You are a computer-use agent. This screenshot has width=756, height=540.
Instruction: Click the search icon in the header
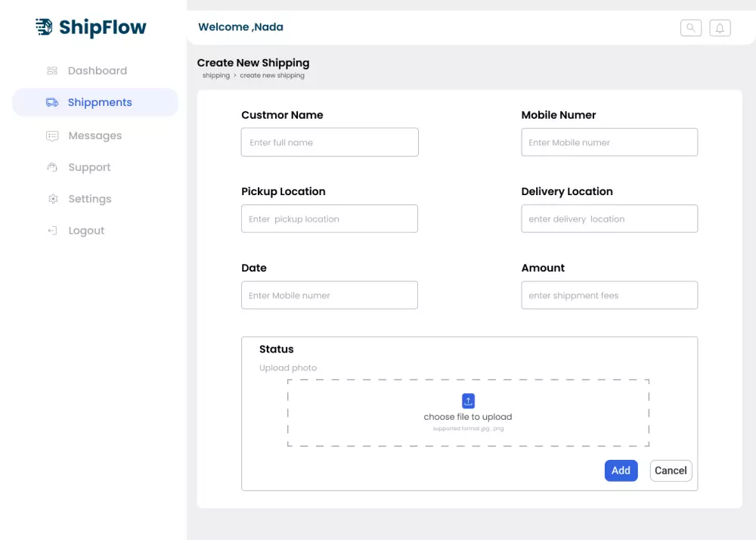(x=691, y=28)
